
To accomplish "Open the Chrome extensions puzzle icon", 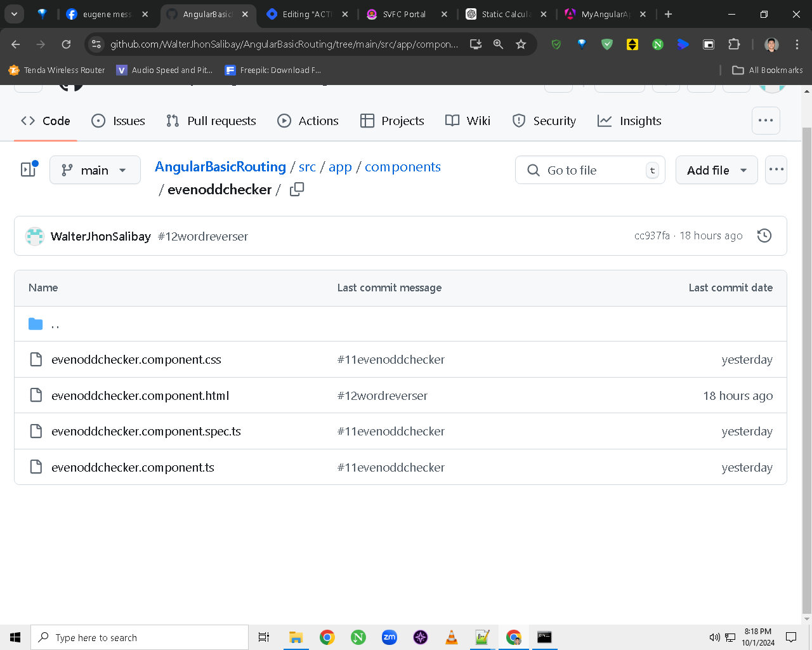I will point(734,44).
